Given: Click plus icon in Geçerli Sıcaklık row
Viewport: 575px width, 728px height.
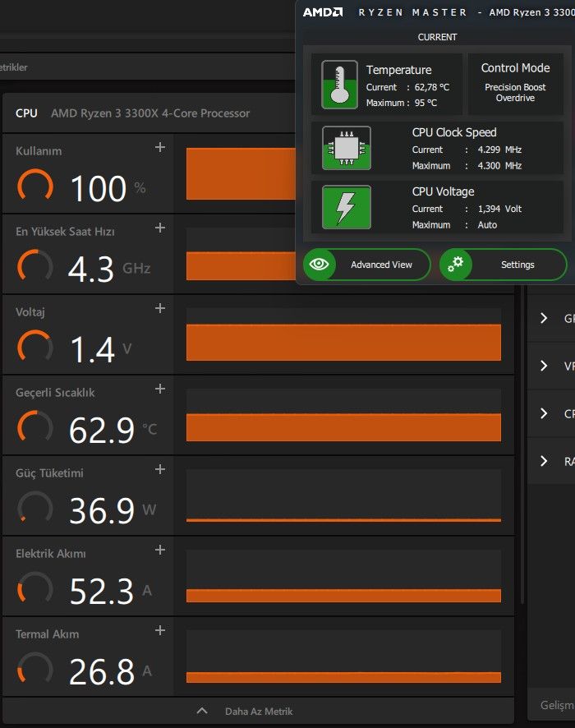Looking at the screenshot, I should point(160,389).
